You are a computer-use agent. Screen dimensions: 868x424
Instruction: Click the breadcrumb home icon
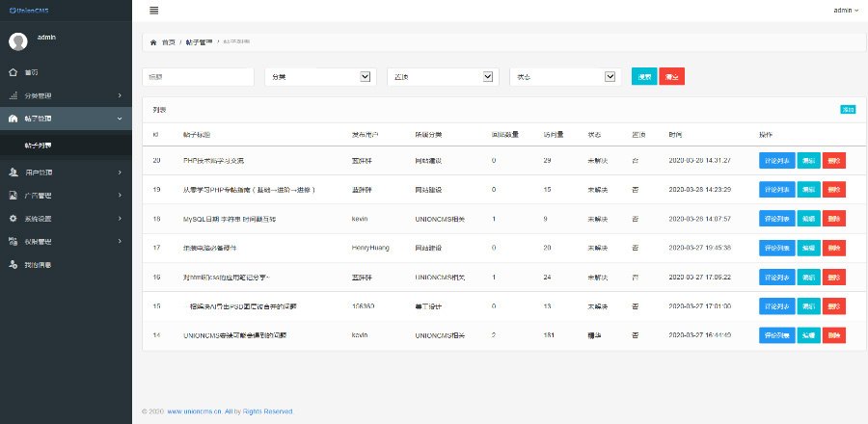click(153, 42)
